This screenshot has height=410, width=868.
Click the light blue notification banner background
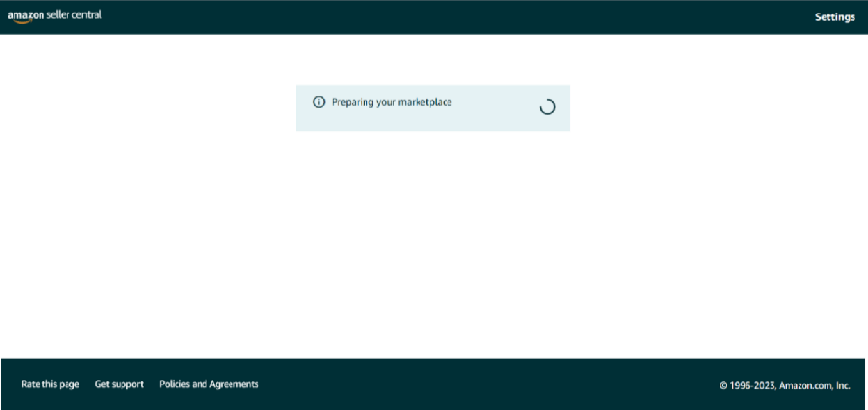click(433, 121)
